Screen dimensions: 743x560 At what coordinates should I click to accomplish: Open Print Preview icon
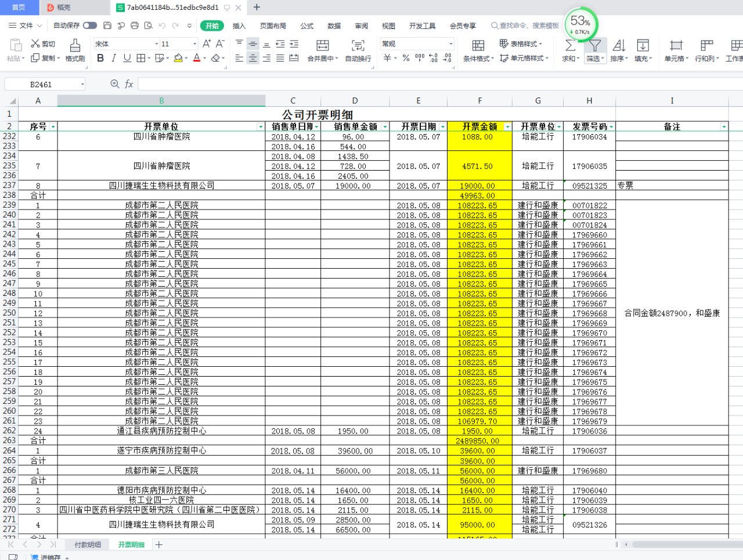(149, 26)
